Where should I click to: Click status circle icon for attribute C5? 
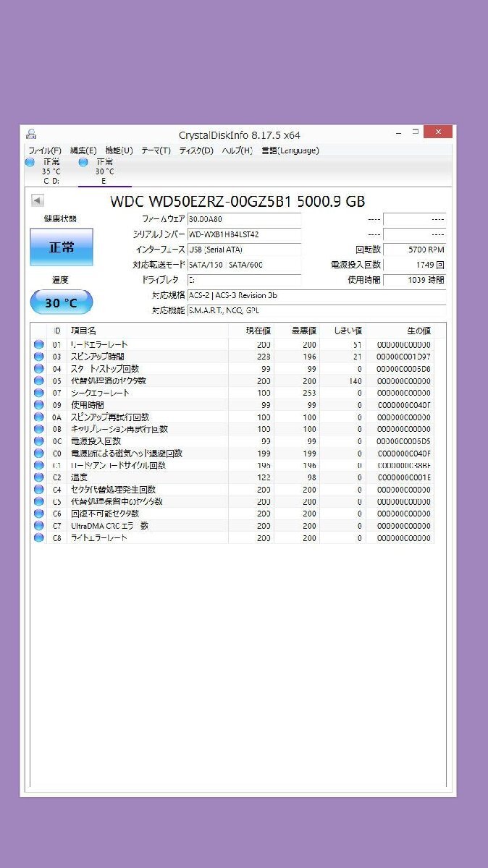coord(38,502)
